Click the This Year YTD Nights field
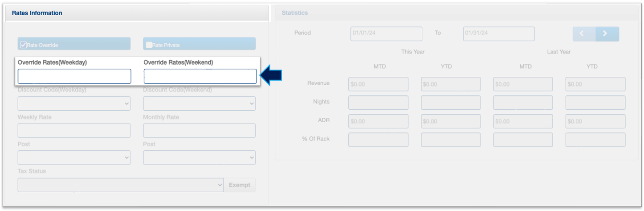The height and width of the screenshot is (211, 644). coord(451,103)
